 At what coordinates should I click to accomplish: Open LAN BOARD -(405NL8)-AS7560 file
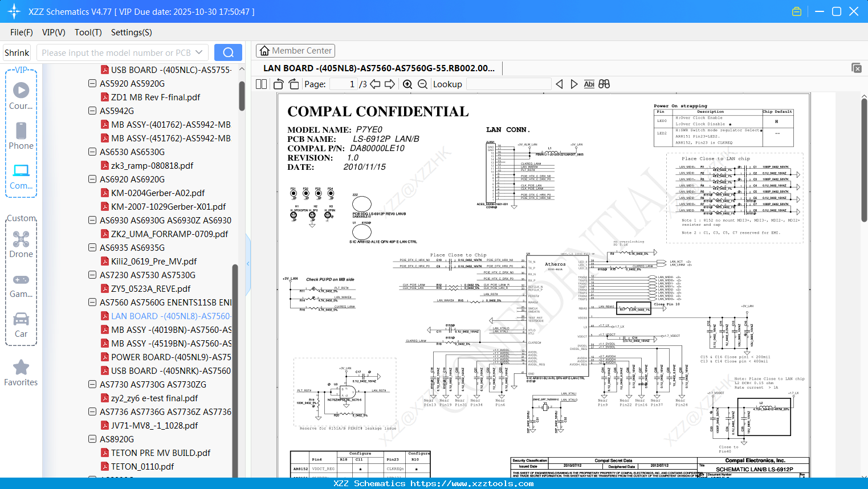tap(170, 316)
